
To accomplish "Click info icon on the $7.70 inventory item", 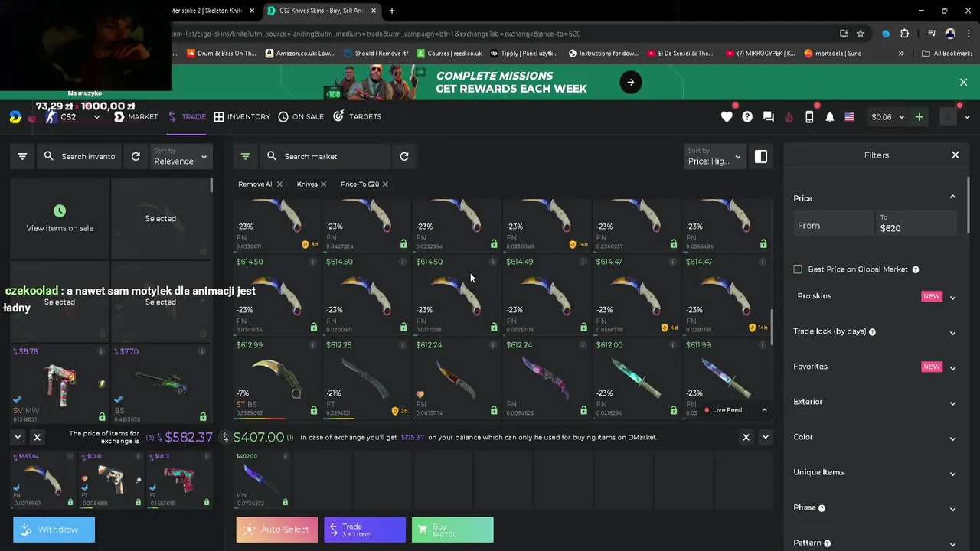I will coord(202,351).
